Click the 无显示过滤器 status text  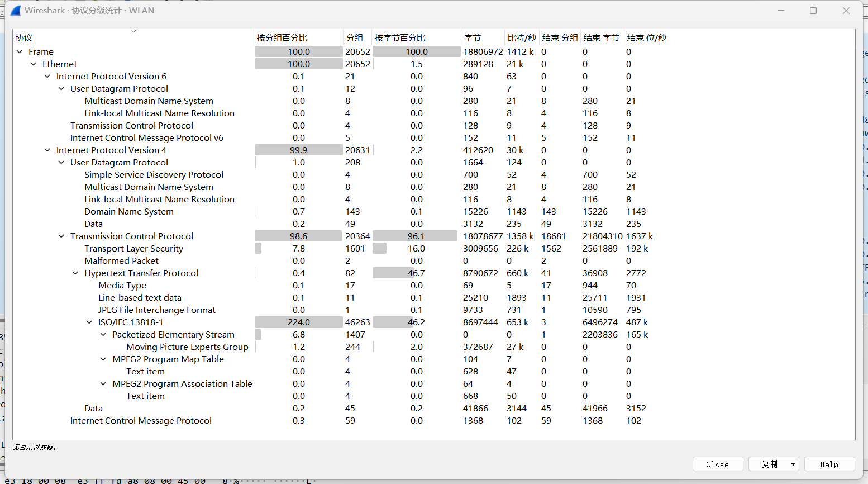click(35, 448)
